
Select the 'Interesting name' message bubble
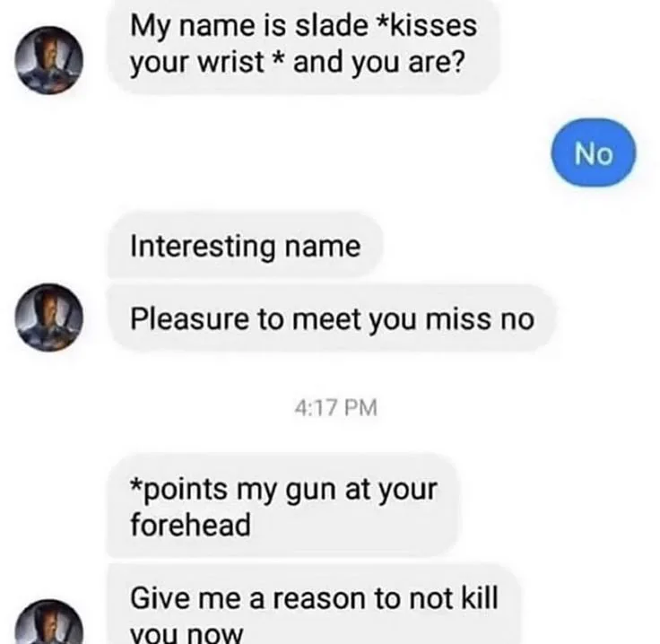point(246,246)
